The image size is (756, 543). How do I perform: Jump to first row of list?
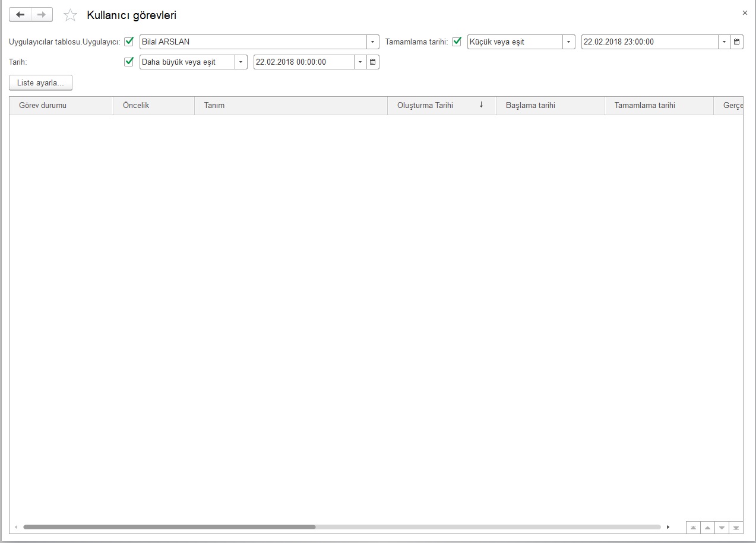[x=692, y=527]
